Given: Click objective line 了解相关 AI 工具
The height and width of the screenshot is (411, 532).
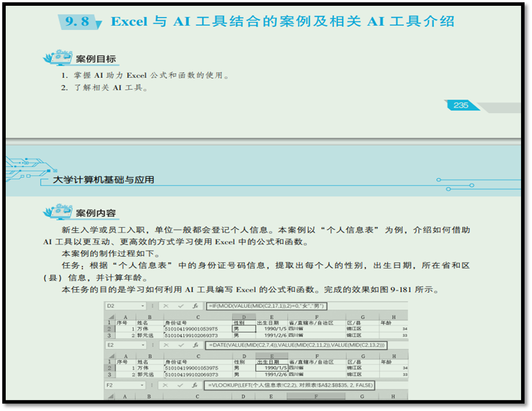Looking at the screenshot, I should (105, 88).
